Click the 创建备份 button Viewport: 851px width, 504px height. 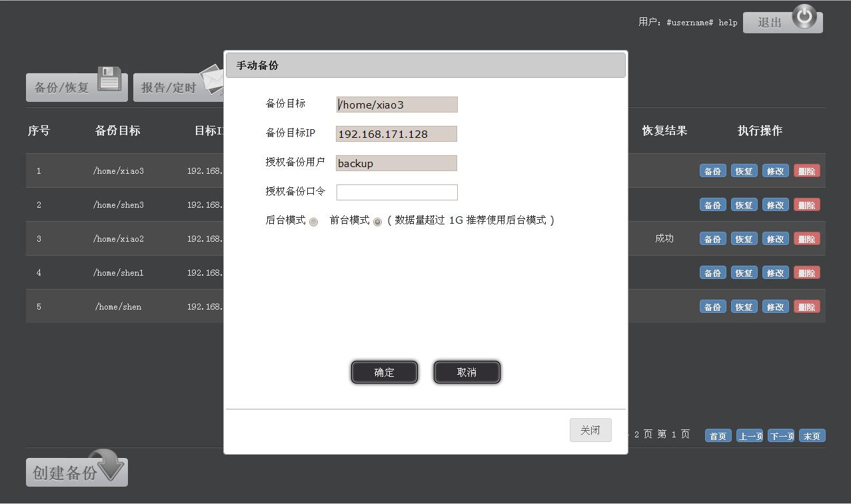[x=77, y=472]
